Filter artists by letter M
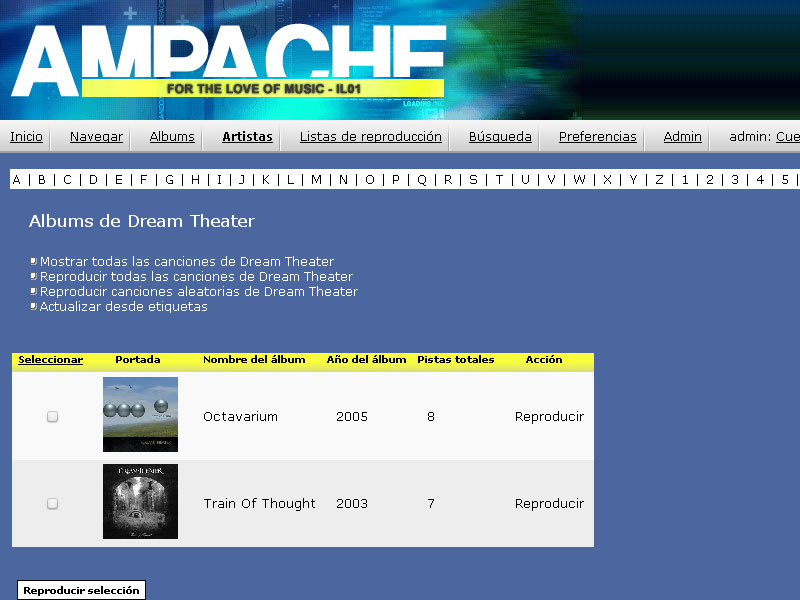Screen dimensions: 800x600 click(316, 180)
